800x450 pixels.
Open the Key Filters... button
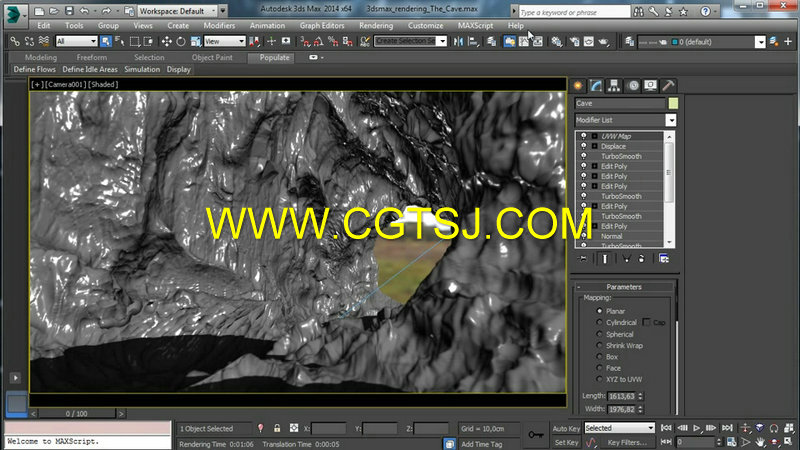(627, 442)
